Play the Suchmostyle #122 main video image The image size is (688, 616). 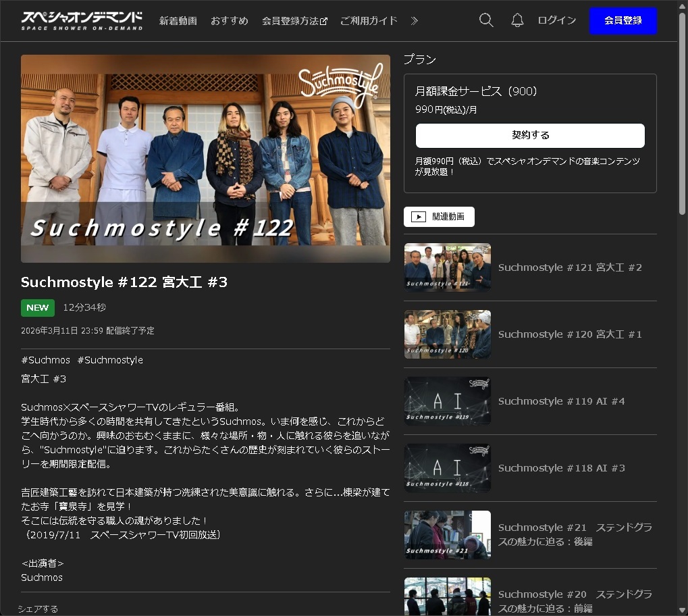(x=205, y=158)
